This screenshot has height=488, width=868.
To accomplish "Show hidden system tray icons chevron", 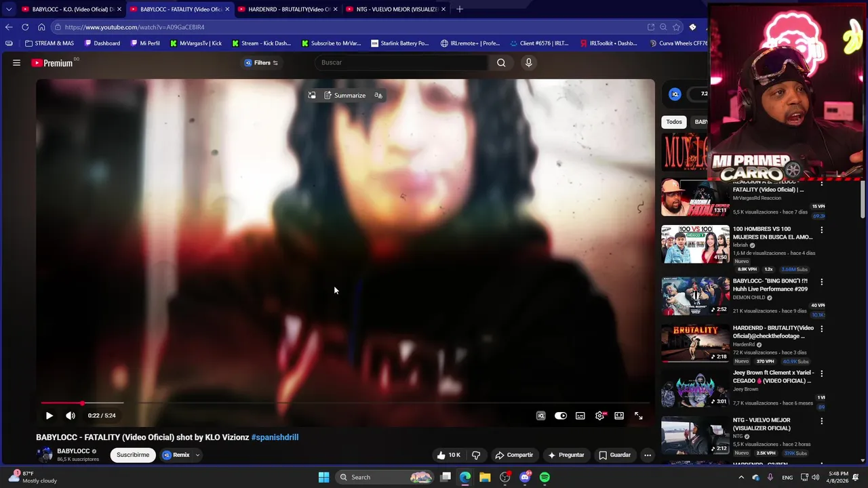I will [x=741, y=477].
